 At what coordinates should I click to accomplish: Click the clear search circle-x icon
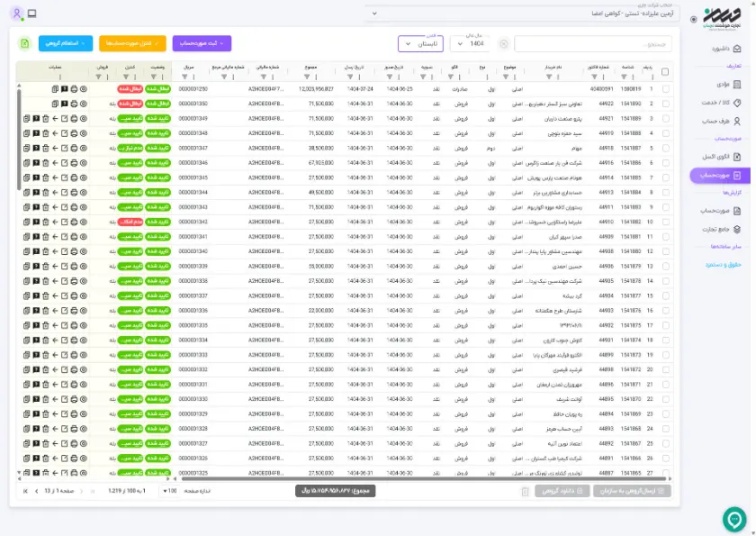point(503,44)
